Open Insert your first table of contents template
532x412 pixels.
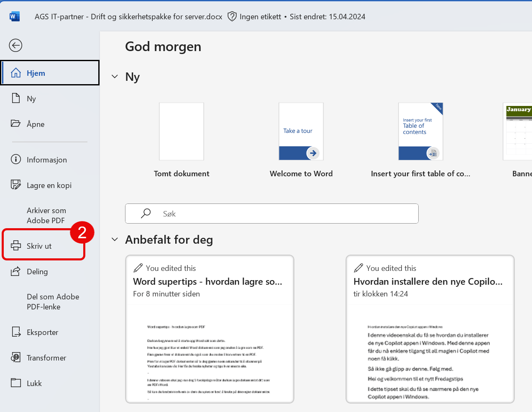(421, 131)
